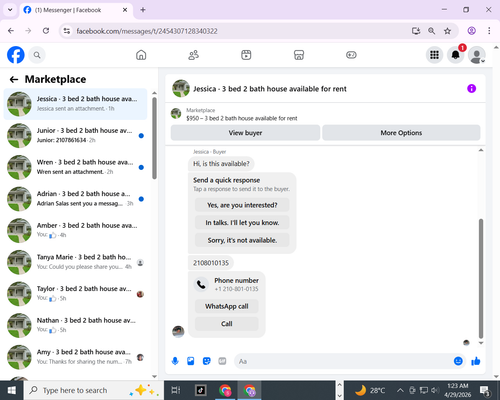Screen dimensions: 500x400
Task: Open account profile menu
Action: [477, 55]
